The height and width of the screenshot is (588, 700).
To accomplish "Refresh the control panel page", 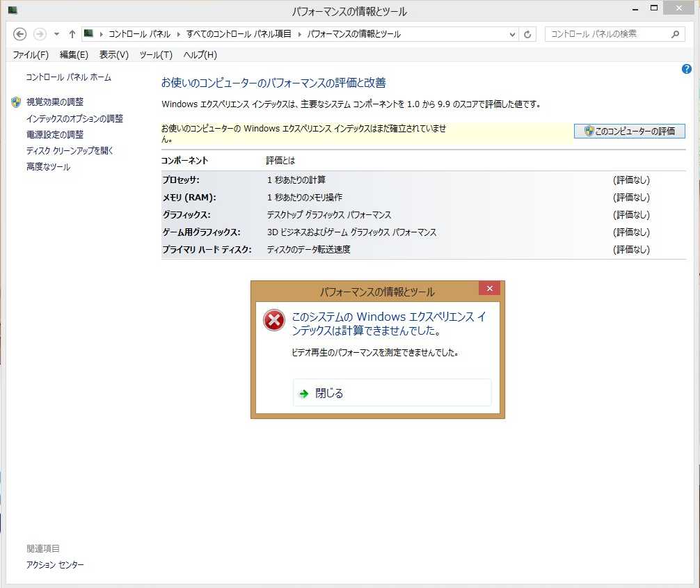I will pyautogui.click(x=527, y=34).
